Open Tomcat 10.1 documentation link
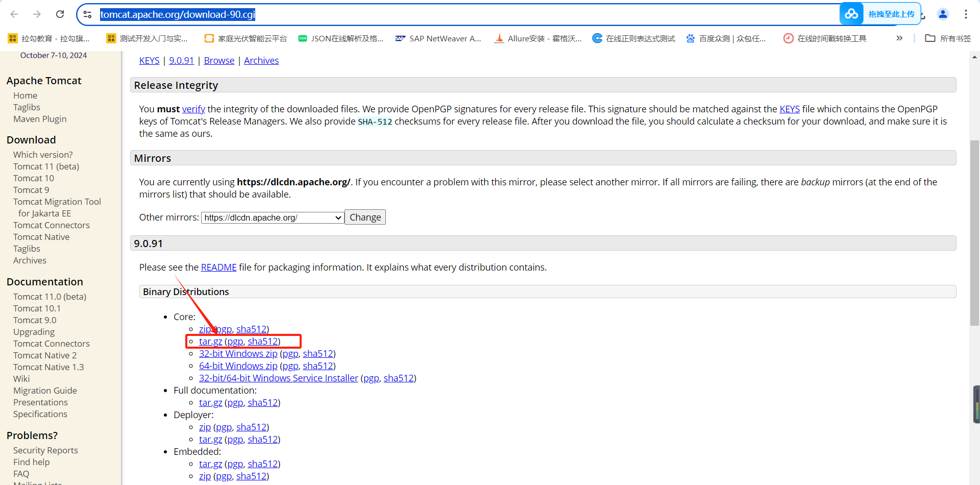 [37, 308]
